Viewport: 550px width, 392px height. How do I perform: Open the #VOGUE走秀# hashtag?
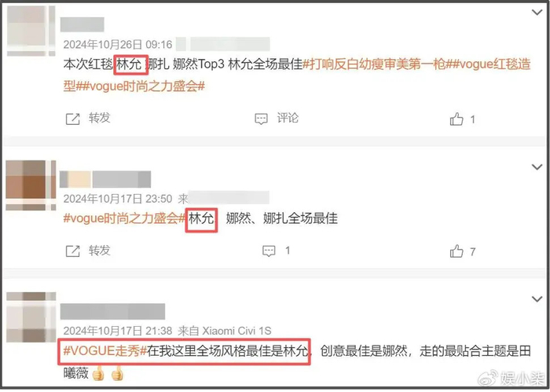tap(104, 351)
